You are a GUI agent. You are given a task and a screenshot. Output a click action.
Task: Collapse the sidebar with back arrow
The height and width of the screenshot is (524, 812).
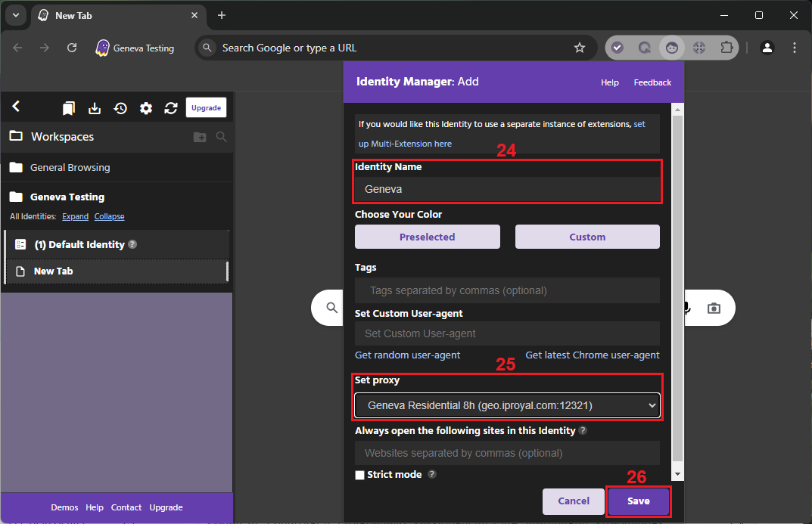pos(16,107)
